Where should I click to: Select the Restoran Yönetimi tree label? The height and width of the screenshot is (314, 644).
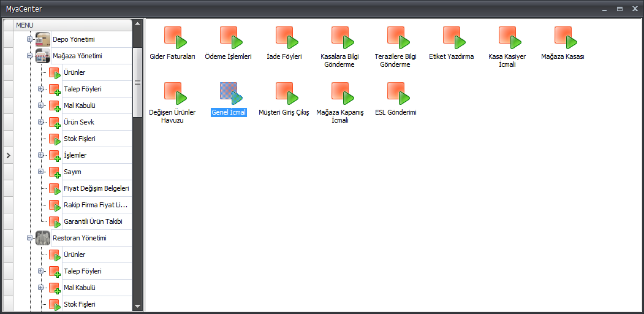pos(78,238)
